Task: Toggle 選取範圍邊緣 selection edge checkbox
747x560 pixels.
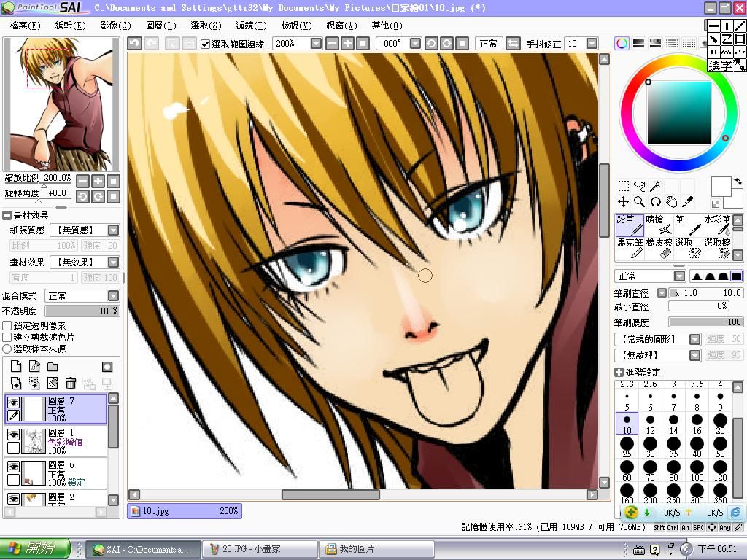Action: tap(205, 44)
